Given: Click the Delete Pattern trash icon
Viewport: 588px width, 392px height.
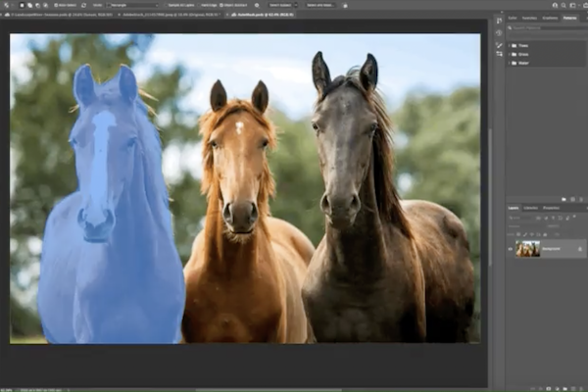Looking at the screenshot, I should [581, 199].
